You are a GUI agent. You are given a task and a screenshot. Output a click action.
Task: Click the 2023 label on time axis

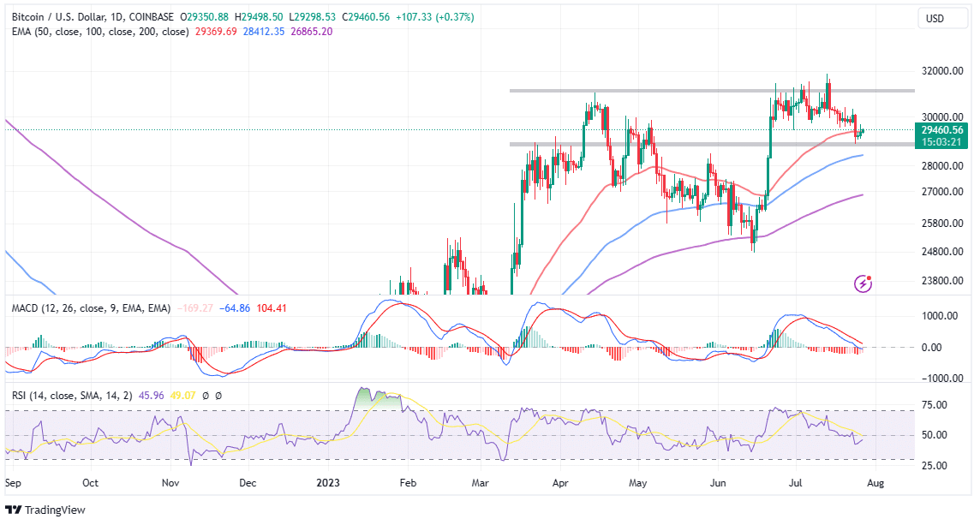(328, 483)
